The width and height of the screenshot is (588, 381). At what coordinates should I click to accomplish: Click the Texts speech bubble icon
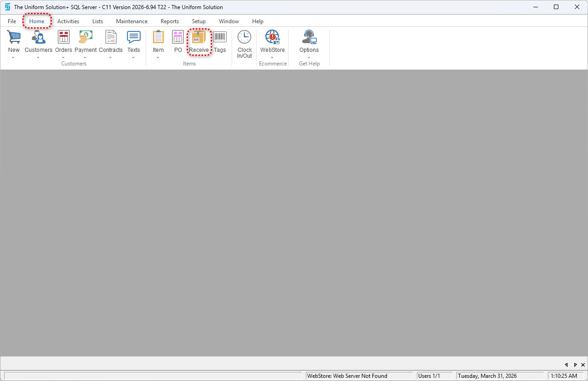tap(133, 37)
